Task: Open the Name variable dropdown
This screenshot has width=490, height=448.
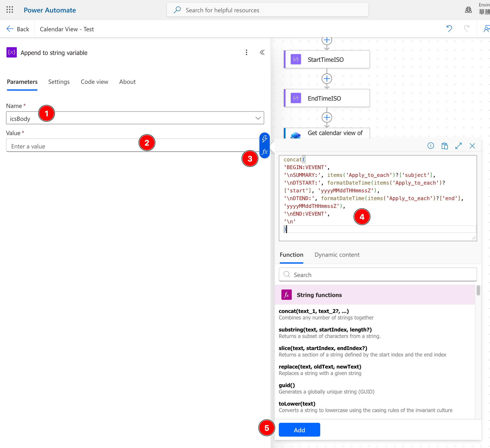Action: [x=258, y=118]
